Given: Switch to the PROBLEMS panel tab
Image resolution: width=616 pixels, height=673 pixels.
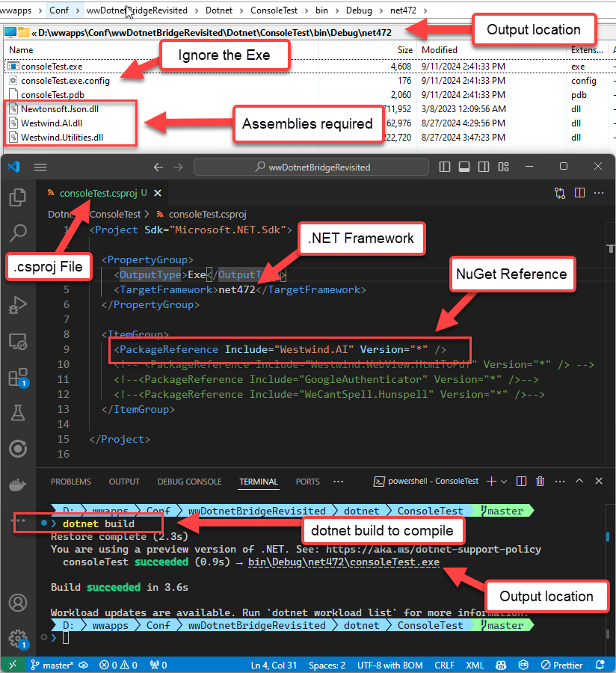Looking at the screenshot, I should (71, 482).
